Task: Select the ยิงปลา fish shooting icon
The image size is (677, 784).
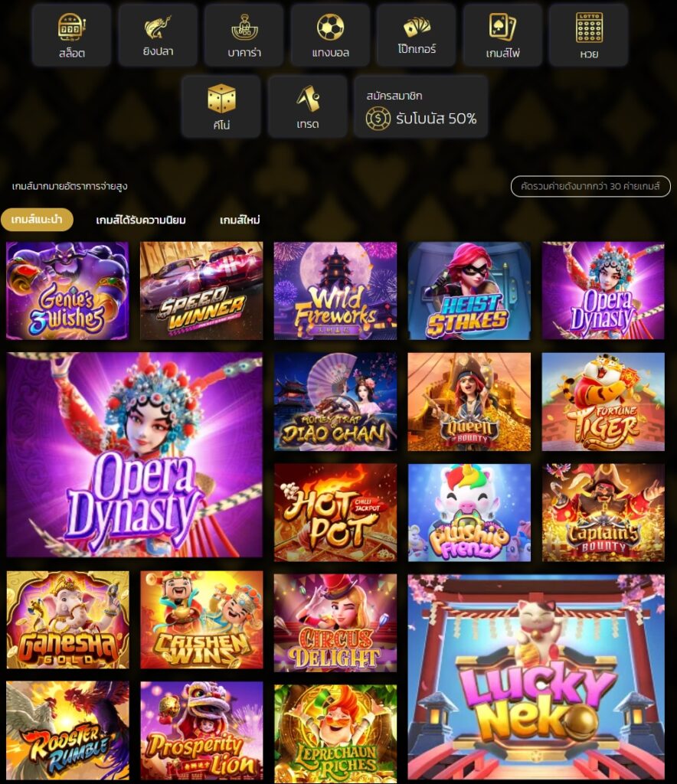Action: [158, 35]
